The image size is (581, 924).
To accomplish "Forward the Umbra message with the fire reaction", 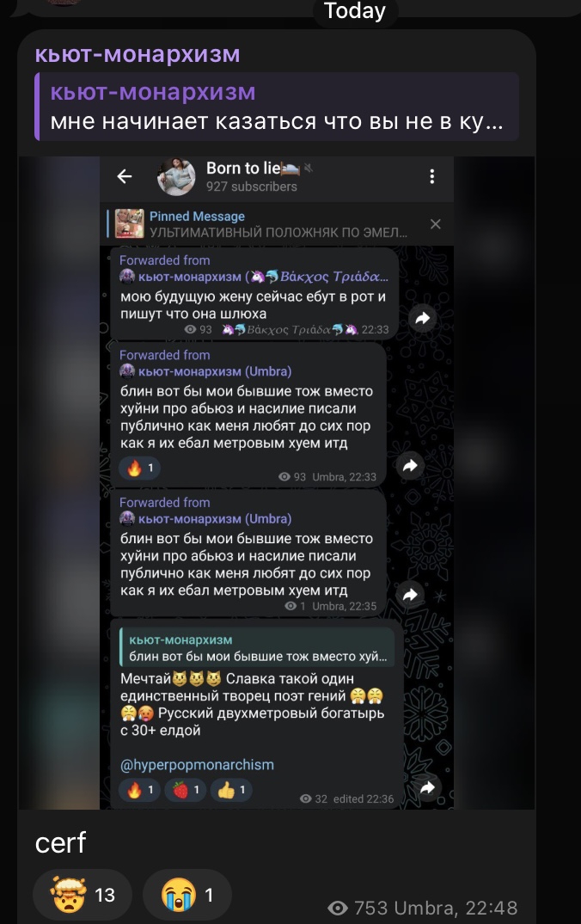I will point(409,466).
